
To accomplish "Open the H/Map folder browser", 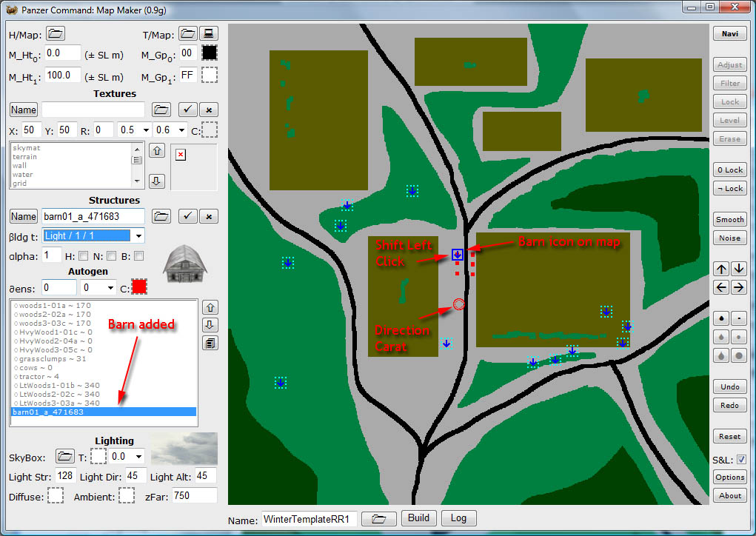I will coord(56,34).
